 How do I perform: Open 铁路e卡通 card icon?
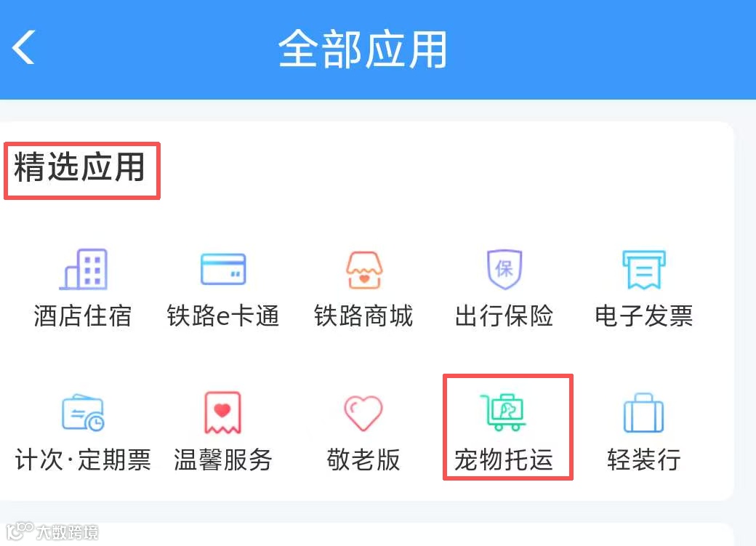click(223, 269)
